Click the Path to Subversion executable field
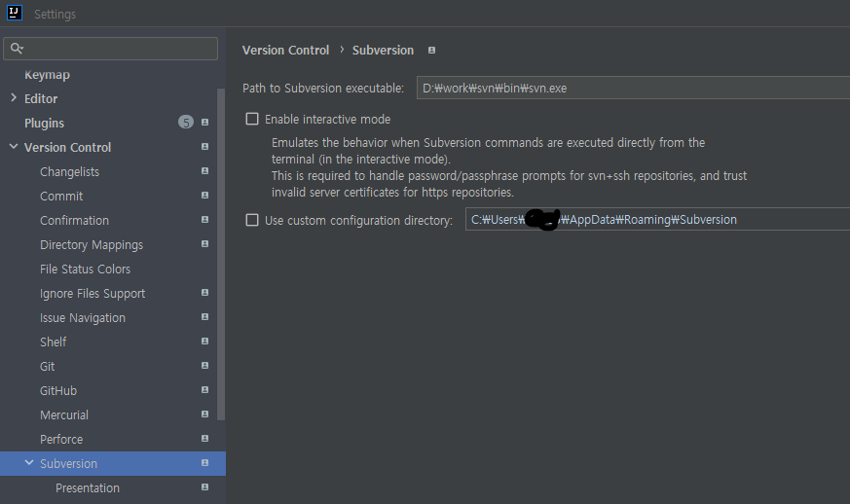Screen dimensions: 850x504 pos(633,88)
